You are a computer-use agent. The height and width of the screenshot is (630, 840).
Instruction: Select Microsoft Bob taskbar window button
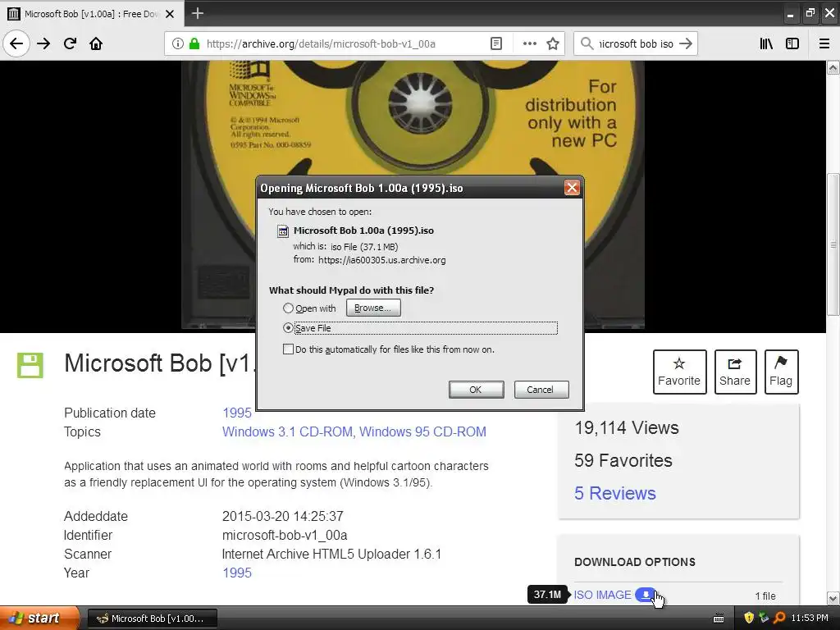tap(152, 619)
